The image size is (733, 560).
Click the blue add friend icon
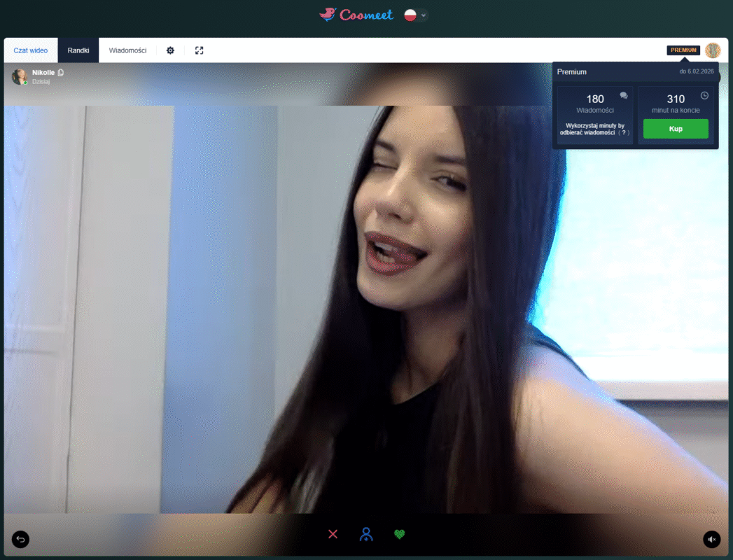click(x=365, y=534)
